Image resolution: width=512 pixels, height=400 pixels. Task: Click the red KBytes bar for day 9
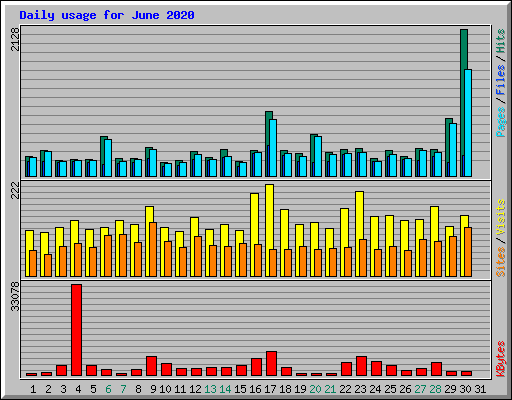[x=151, y=366]
